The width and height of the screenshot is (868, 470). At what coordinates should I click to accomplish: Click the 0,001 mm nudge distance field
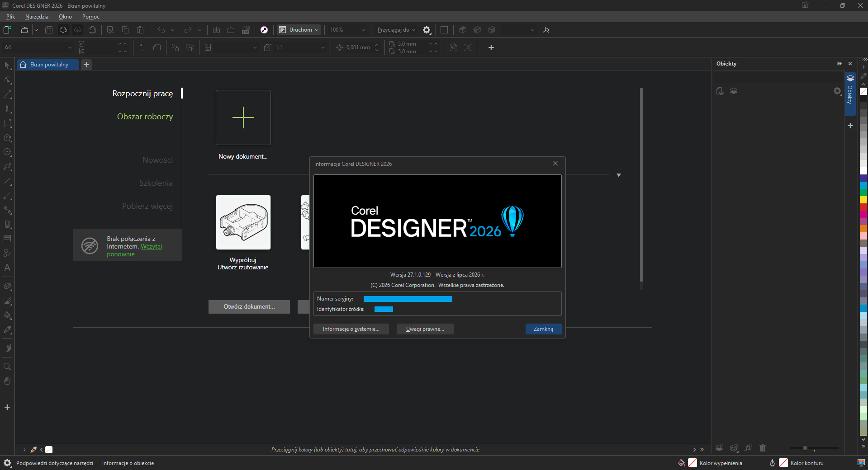pyautogui.click(x=358, y=47)
